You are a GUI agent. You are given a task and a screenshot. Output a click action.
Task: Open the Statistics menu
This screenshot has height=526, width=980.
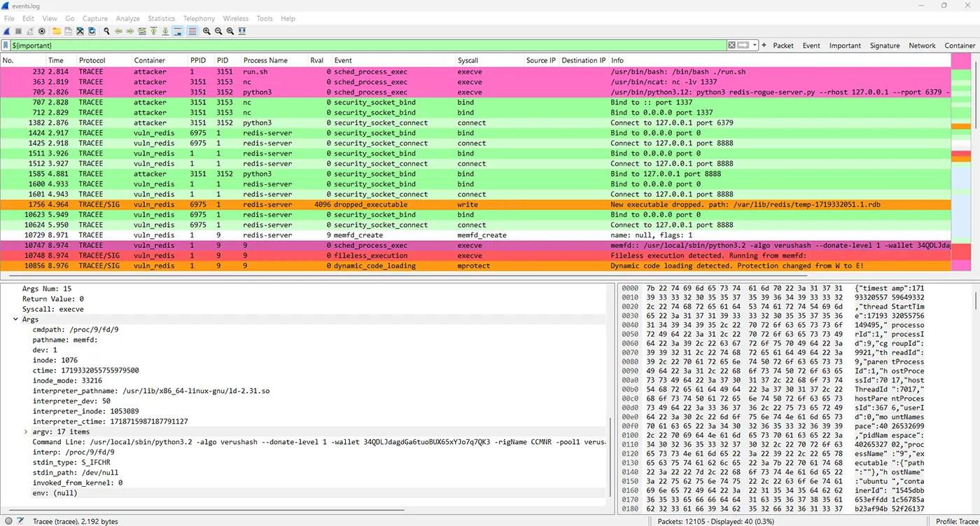click(161, 18)
